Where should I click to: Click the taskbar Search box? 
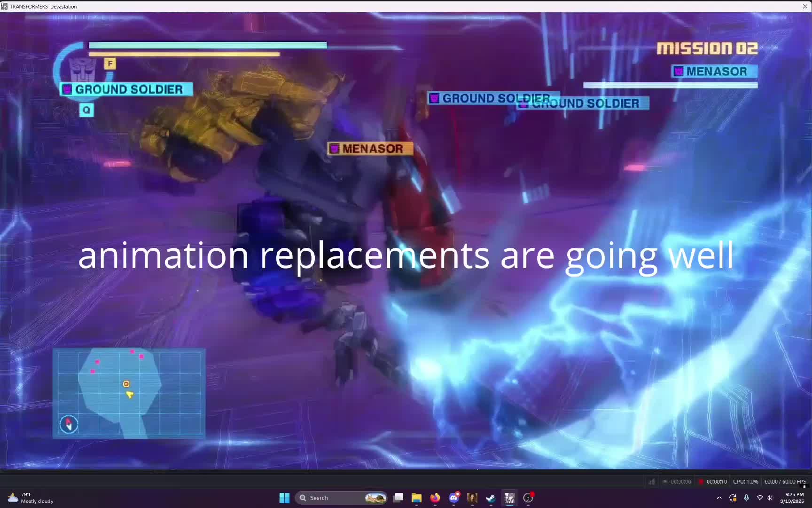point(341,498)
